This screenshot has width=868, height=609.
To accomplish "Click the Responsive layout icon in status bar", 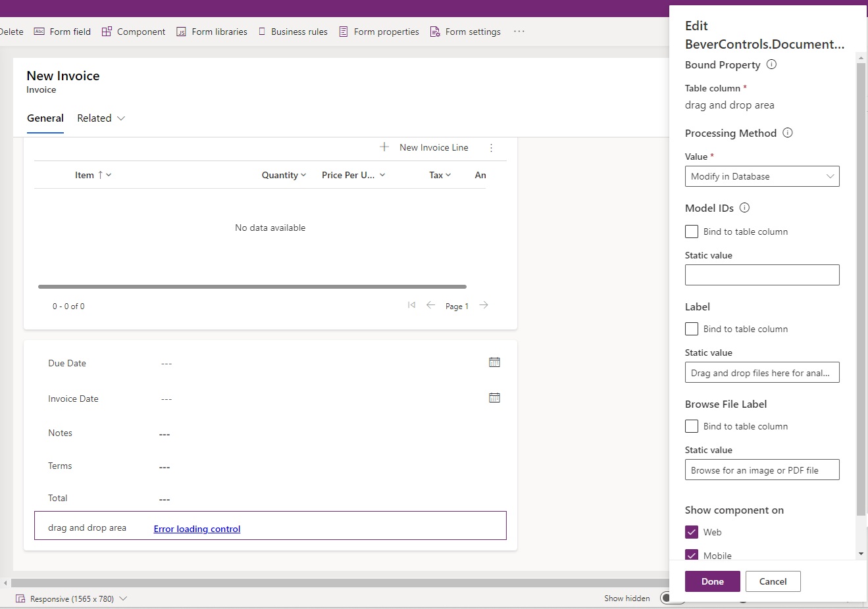I will [x=20, y=598].
